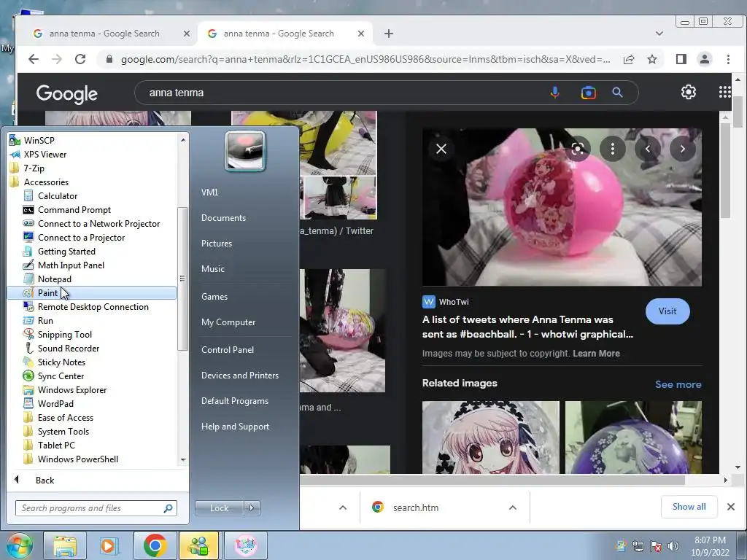747x560 pixels.
Task: Click Search programs and files box
Action: pyautogui.click(x=96, y=508)
